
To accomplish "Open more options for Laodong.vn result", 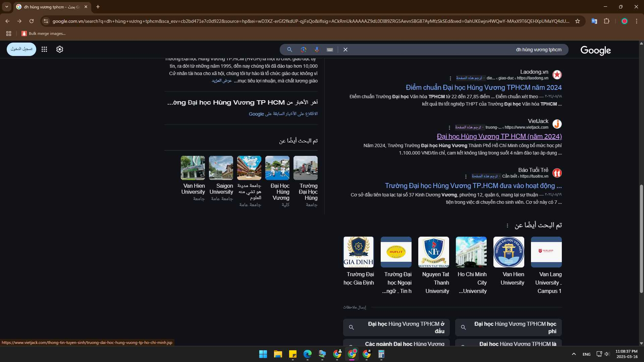I will tap(450, 78).
